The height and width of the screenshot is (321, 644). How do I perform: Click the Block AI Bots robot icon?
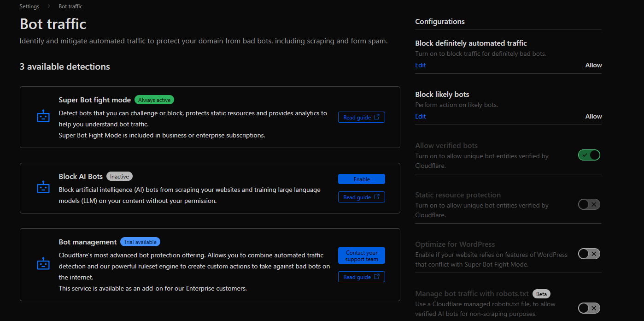click(x=43, y=188)
